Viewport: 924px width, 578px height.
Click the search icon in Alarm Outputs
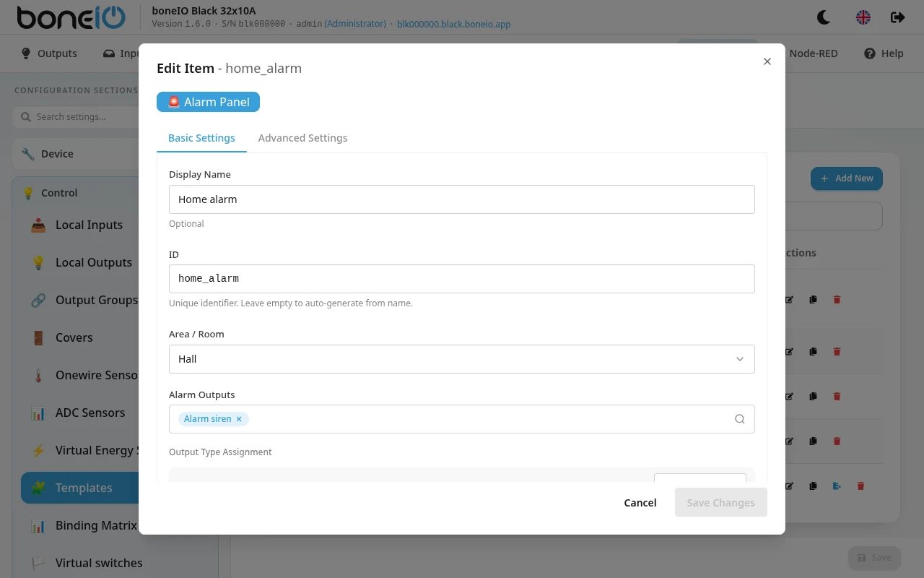click(x=740, y=419)
